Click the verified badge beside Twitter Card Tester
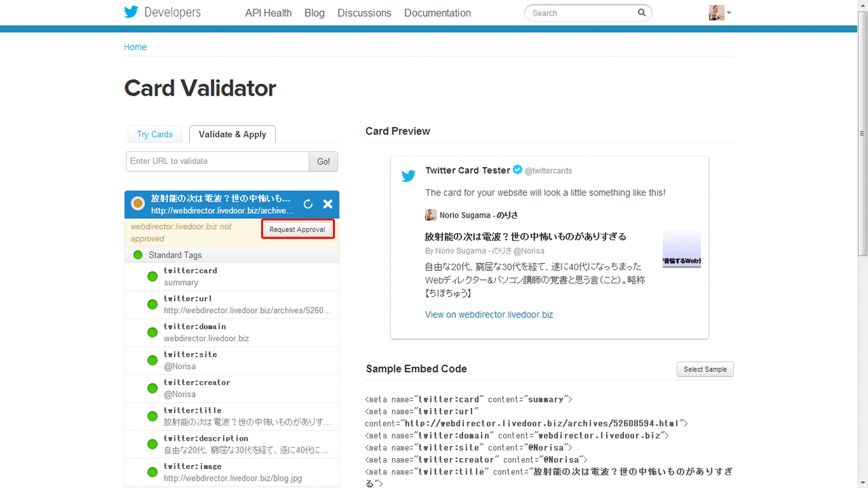The width and height of the screenshot is (868, 488). (x=517, y=169)
